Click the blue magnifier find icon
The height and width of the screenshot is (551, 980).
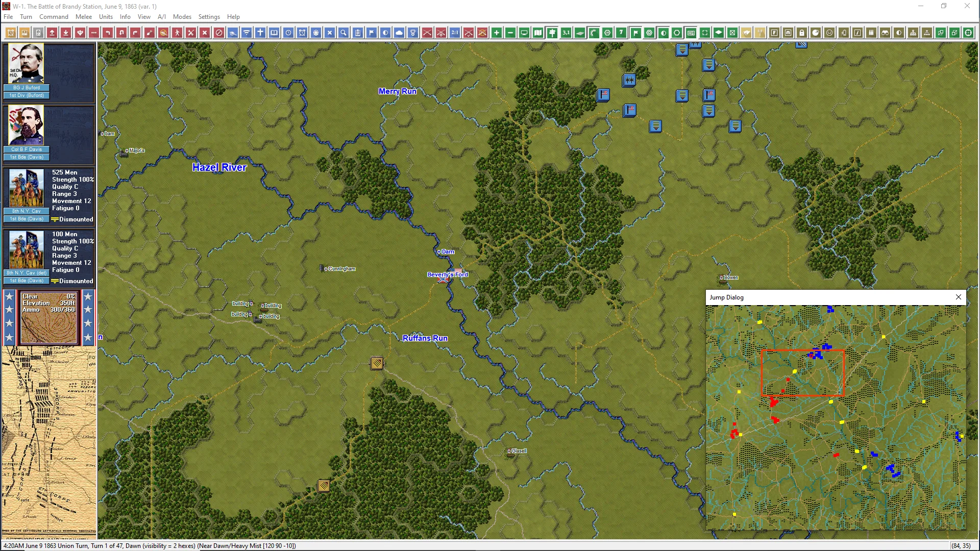(344, 33)
